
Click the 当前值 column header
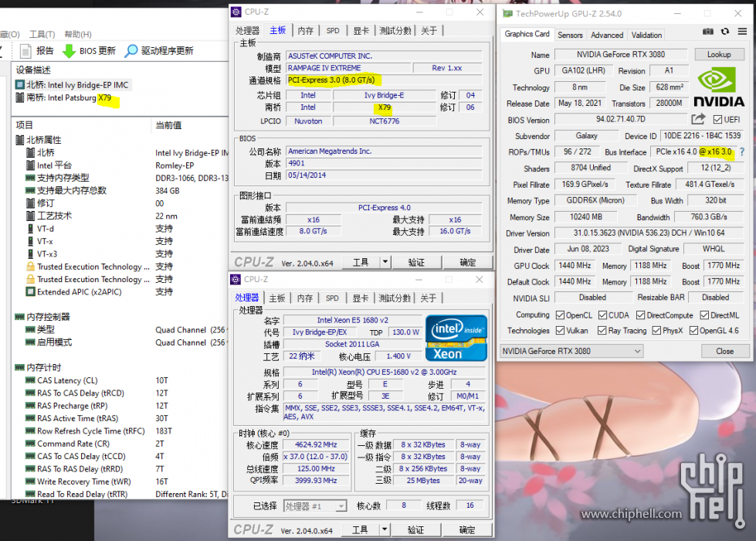pyautogui.click(x=169, y=125)
